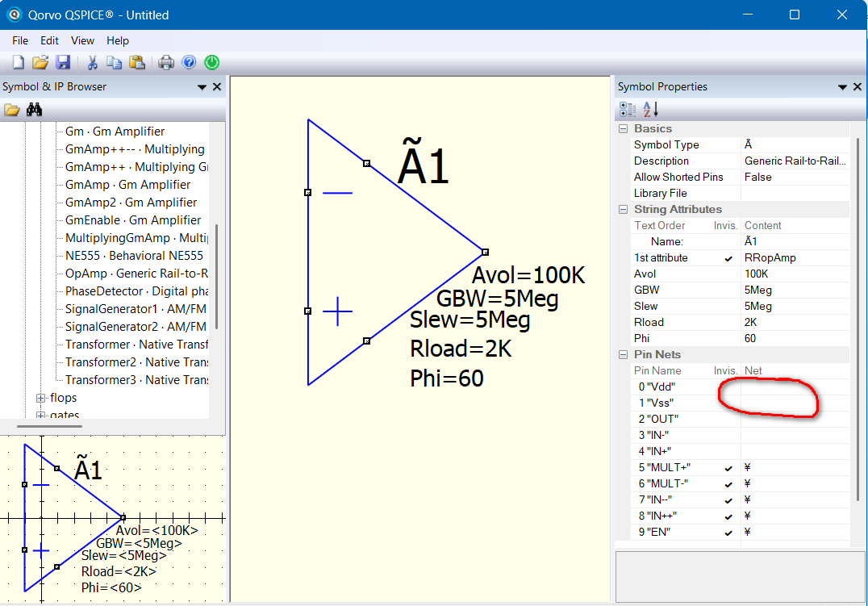This screenshot has height=606, width=868.
Task: Click the Print toolbar icon
Action: tap(166, 63)
